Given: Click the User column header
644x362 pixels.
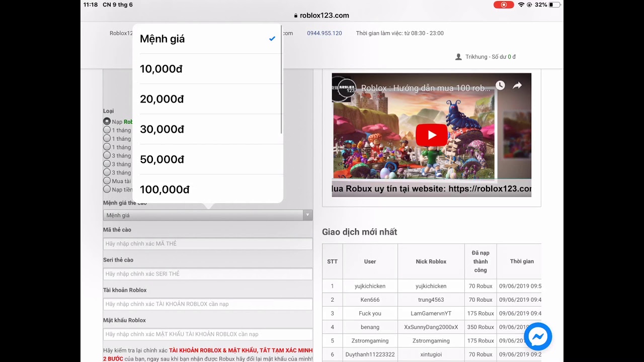Looking at the screenshot, I should point(370,261).
